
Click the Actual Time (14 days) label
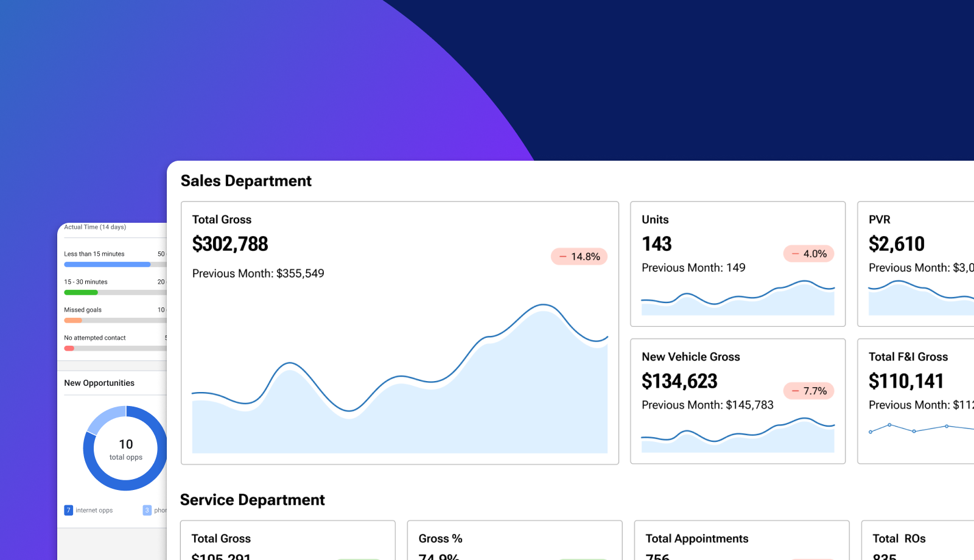coord(95,227)
